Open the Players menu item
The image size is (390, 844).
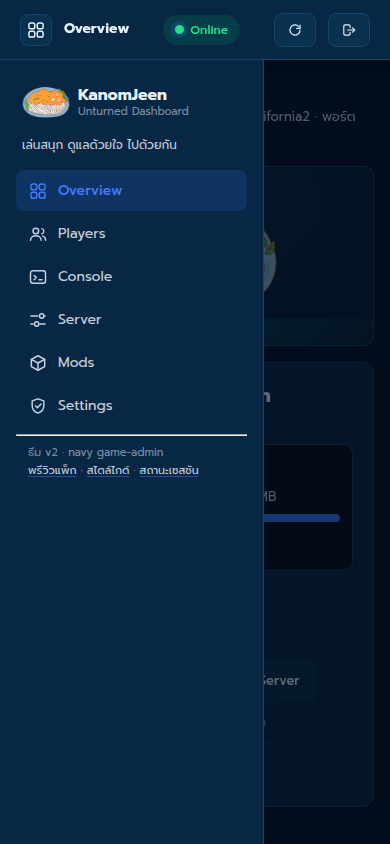coord(131,234)
